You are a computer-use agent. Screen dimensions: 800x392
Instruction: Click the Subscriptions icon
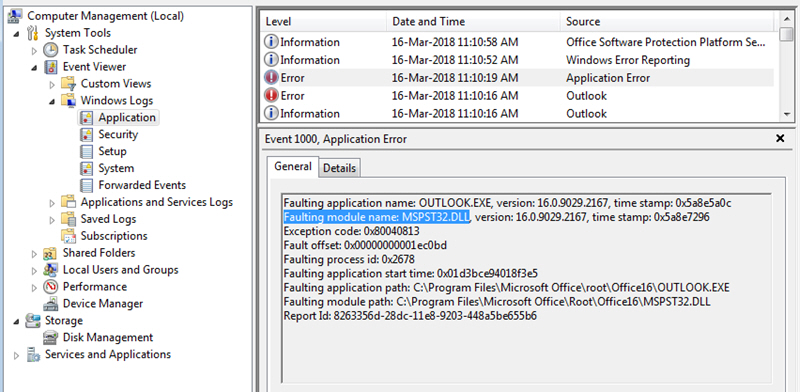click(x=69, y=236)
